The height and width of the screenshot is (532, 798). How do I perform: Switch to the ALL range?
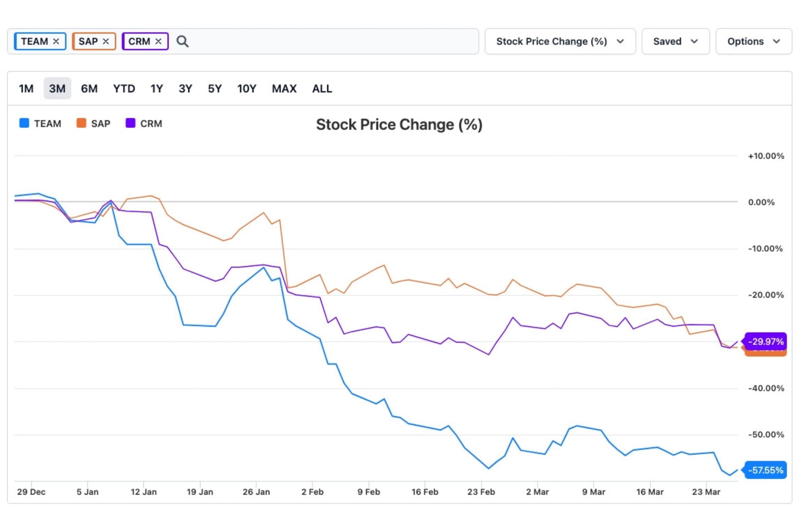[322, 89]
